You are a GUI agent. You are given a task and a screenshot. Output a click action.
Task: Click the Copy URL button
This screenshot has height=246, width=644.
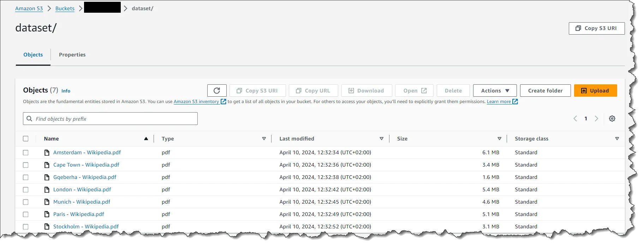pos(313,91)
